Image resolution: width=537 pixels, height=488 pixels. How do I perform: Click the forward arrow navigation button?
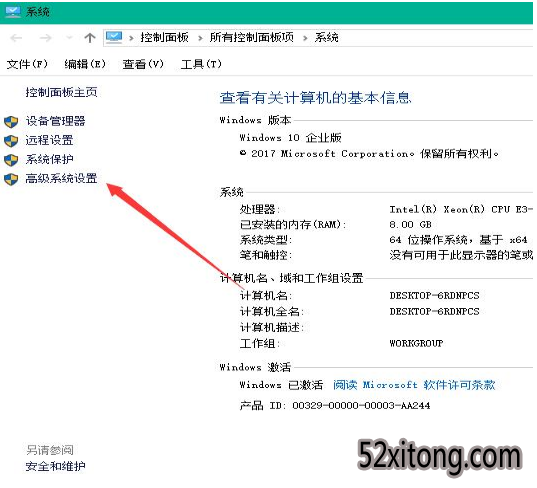pyautogui.click(x=45, y=38)
